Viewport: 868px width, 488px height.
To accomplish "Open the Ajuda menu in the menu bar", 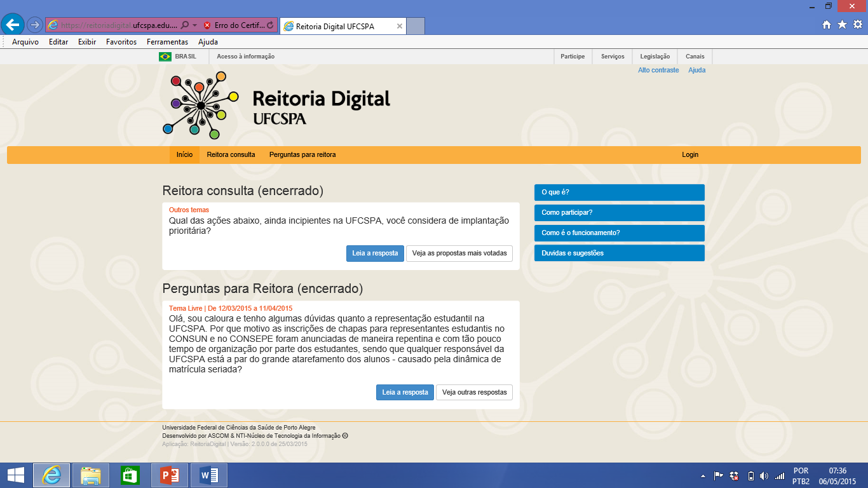I will click(208, 42).
